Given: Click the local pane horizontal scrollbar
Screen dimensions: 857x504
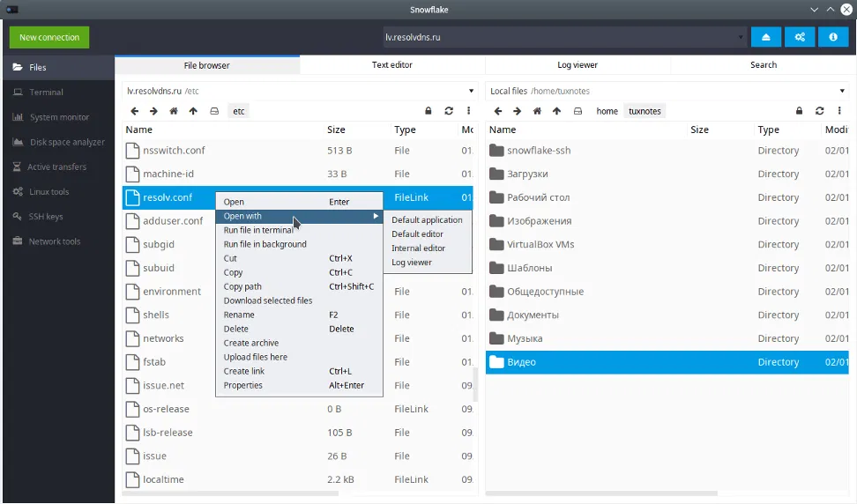Looking at the screenshot, I should 602,493.
